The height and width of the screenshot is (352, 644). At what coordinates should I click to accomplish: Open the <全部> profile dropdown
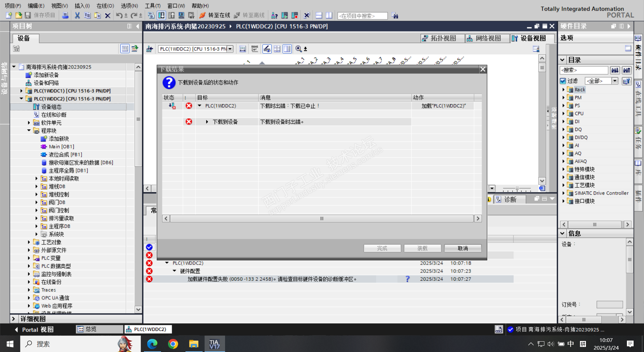point(615,81)
